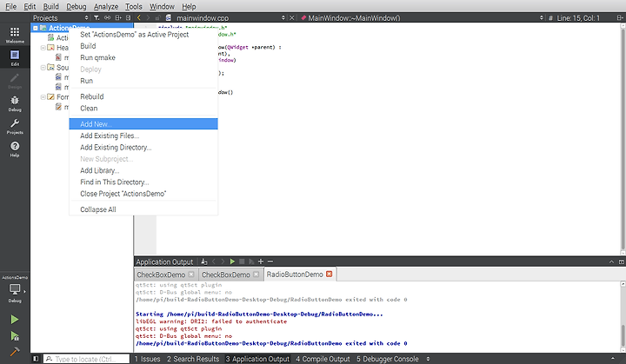
Task: Choose Collapse All in context menu
Action: [x=143, y=209]
